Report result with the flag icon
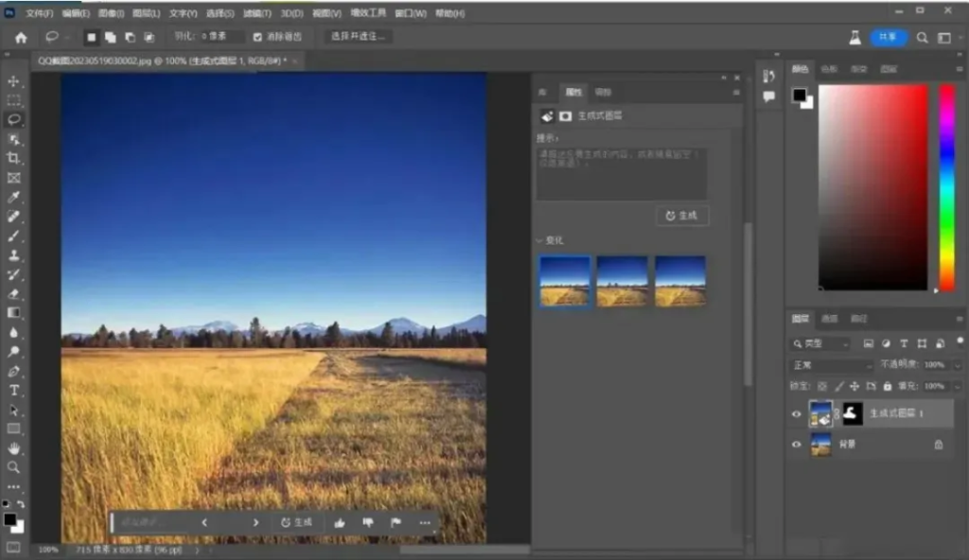The height and width of the screenshot is (560, 969). pos(396,523)
